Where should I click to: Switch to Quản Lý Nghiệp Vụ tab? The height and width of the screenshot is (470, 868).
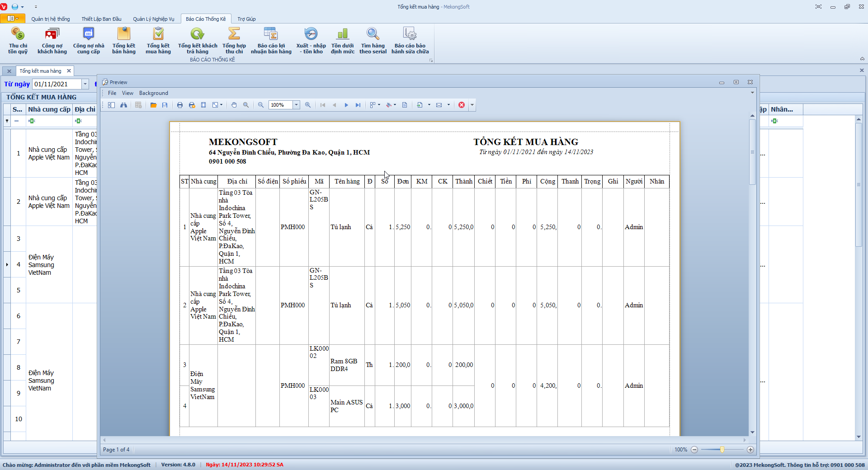(153, 19)
